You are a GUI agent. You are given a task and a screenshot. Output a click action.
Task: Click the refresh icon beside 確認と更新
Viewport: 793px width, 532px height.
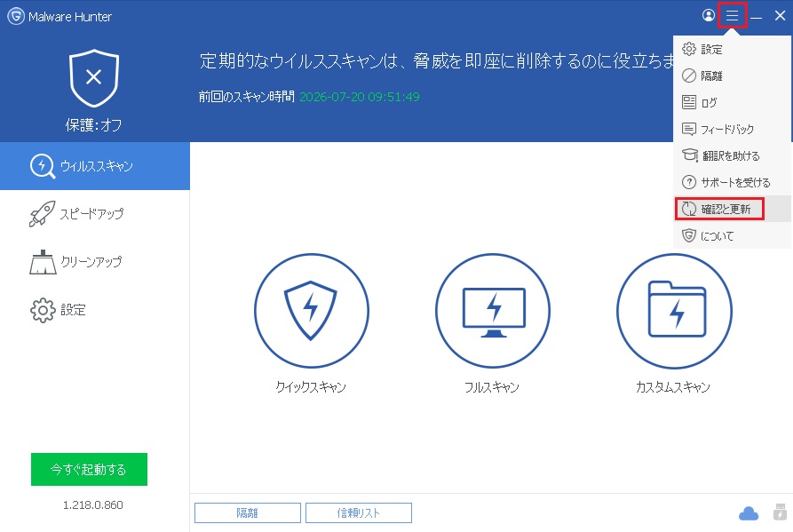click(689, 209)
